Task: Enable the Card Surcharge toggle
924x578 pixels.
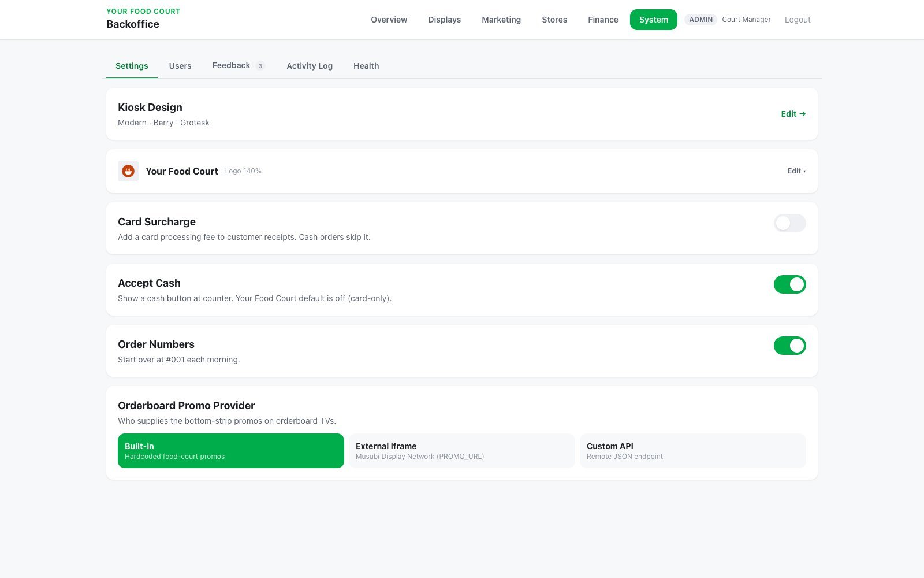Action: (789, 223)
